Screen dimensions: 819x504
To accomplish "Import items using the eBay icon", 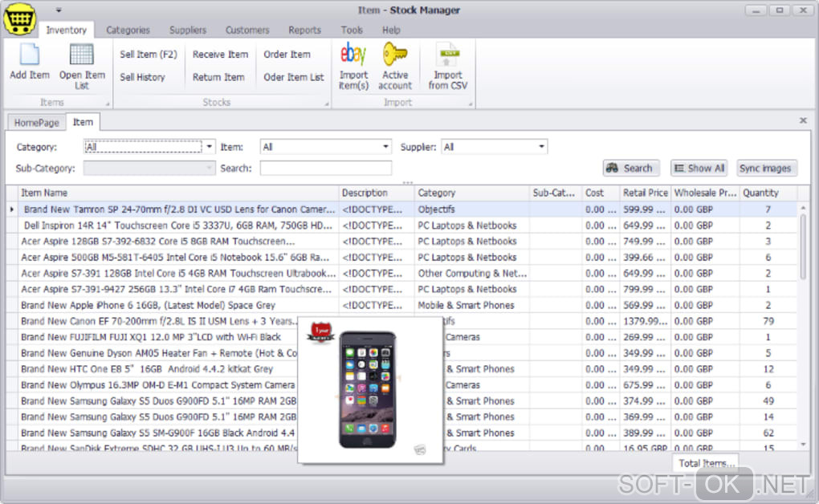I will click(353, 55).
